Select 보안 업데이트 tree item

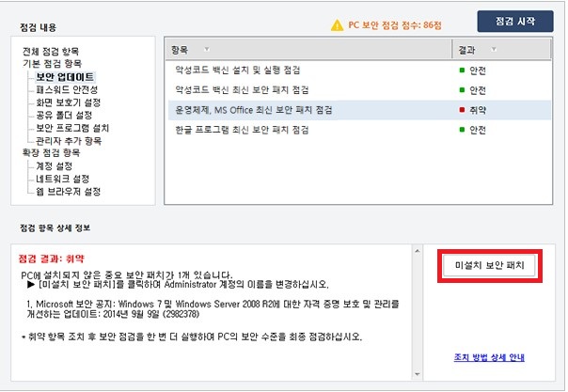pyautogui.click(x=65, y=77)
